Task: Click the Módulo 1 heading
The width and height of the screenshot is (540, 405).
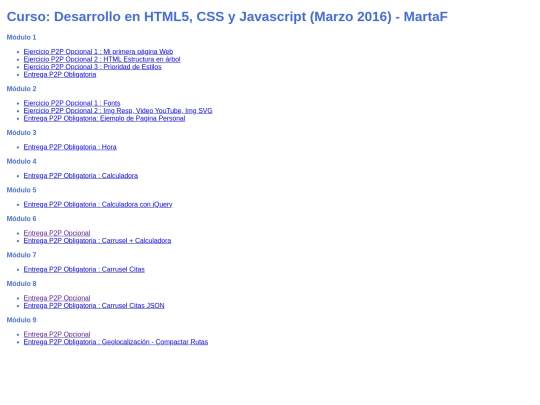Action: coord(21,37)
